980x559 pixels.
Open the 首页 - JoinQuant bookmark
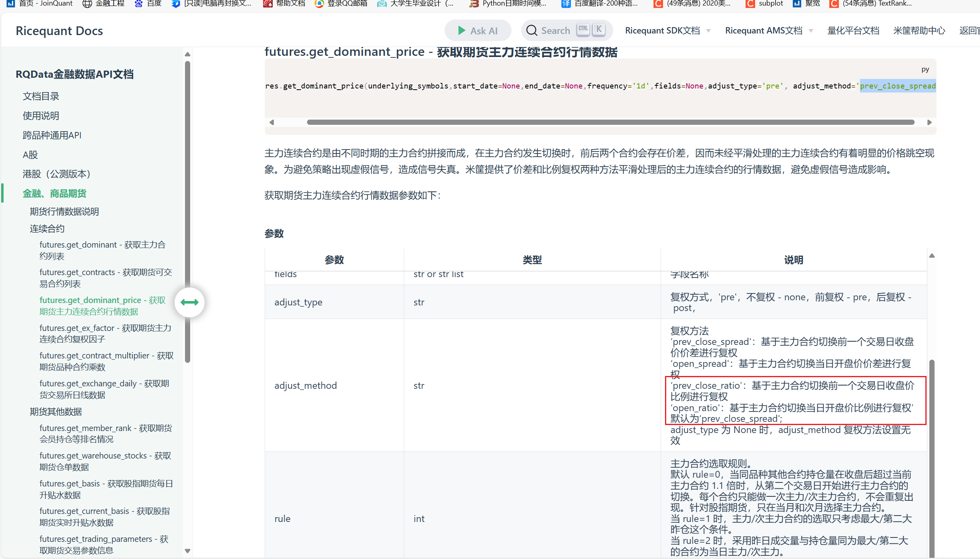(x=40, y=4)
